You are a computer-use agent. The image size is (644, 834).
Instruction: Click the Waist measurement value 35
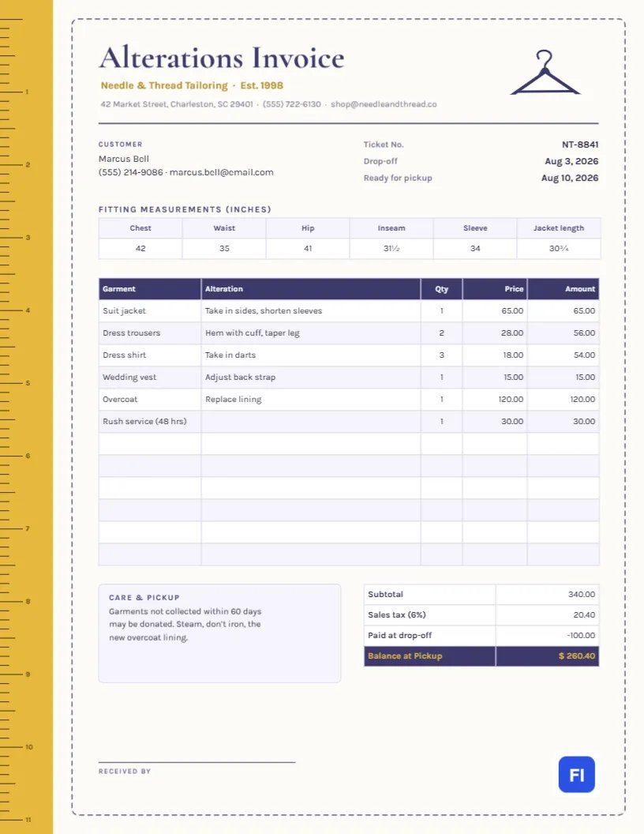224,249
